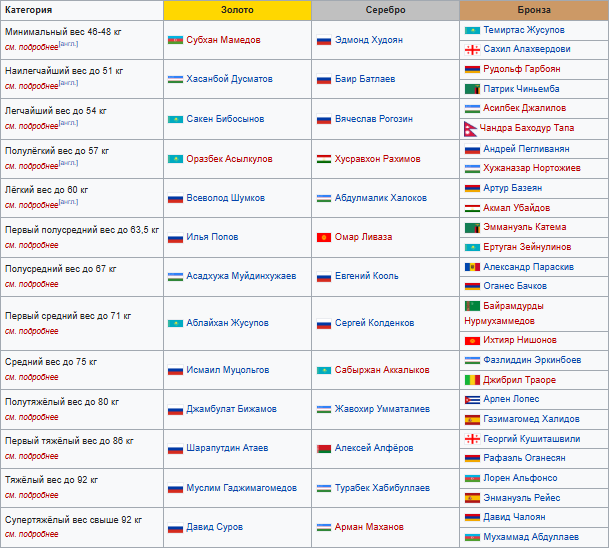Click the Nepal flag next to Чандра Баходур Тапа

(471, 129)
